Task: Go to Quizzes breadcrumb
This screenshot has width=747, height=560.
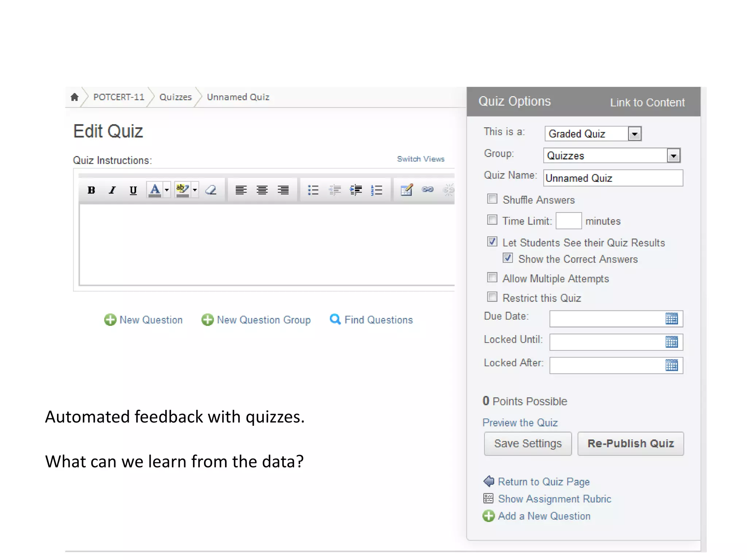Action: point(175,97)
